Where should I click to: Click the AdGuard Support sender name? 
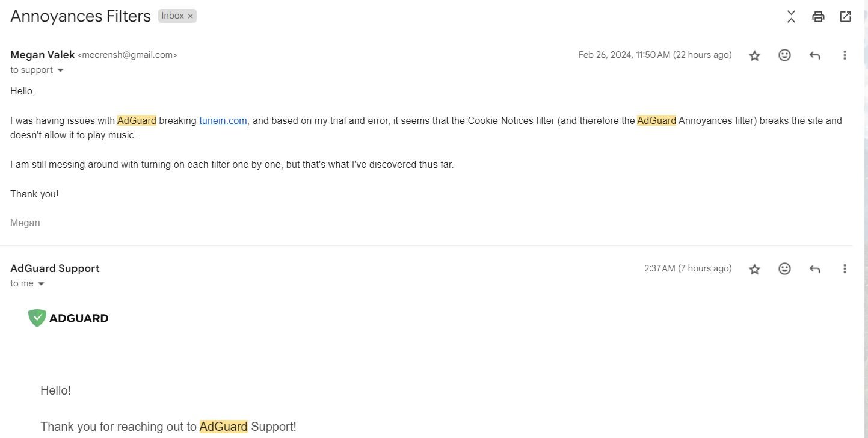[55, 268]
